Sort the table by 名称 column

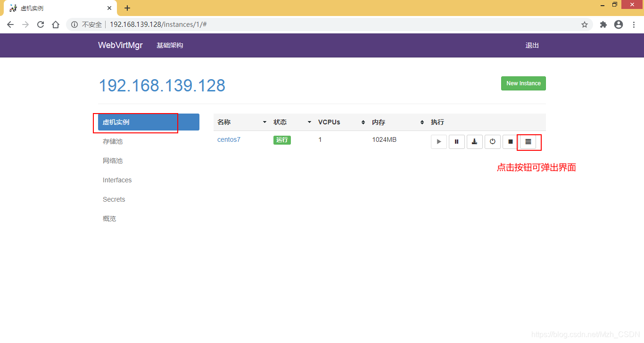pos(241,122)
